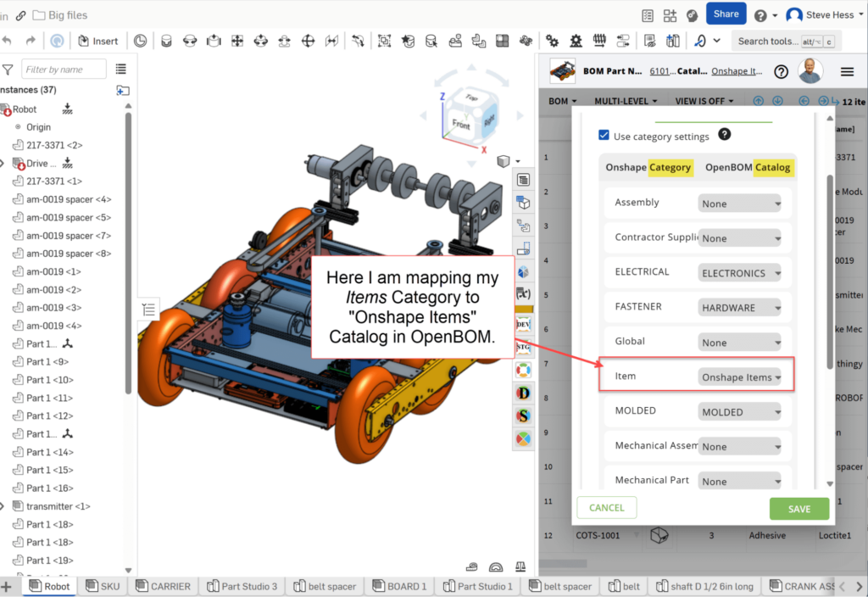Open the BOM dropdown menu
868x597 pixels.
tap(563, 101)
